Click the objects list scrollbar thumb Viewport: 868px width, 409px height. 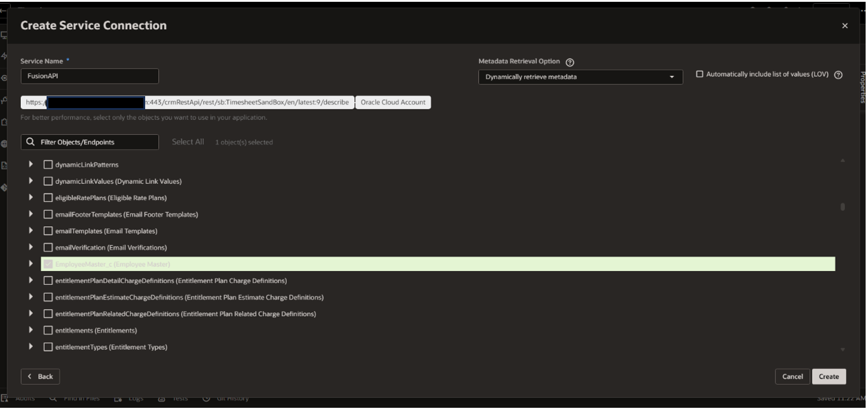[842, 207]
